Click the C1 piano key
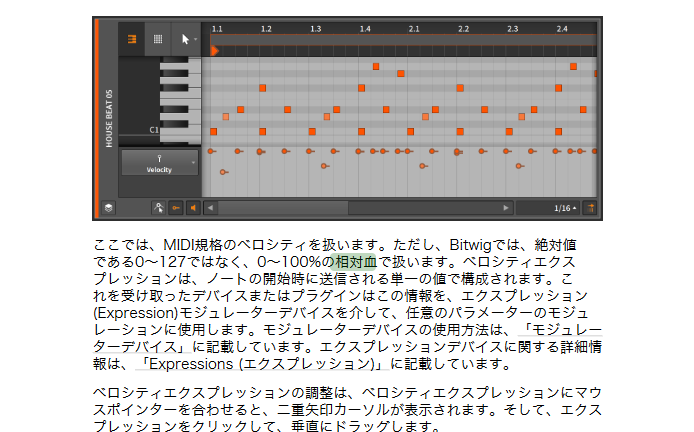Screen dimensions: 694x432 coord(181,132)
